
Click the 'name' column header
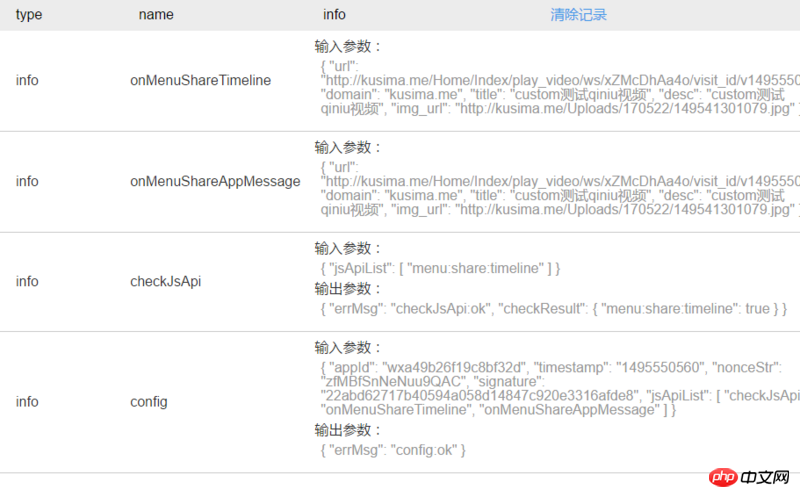(x=156, y=15)
